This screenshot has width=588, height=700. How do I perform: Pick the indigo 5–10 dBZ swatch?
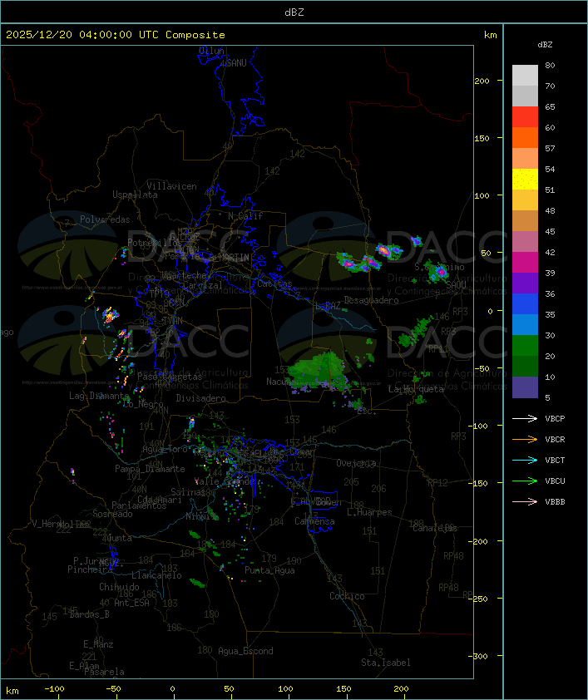(x=525, y=387)
